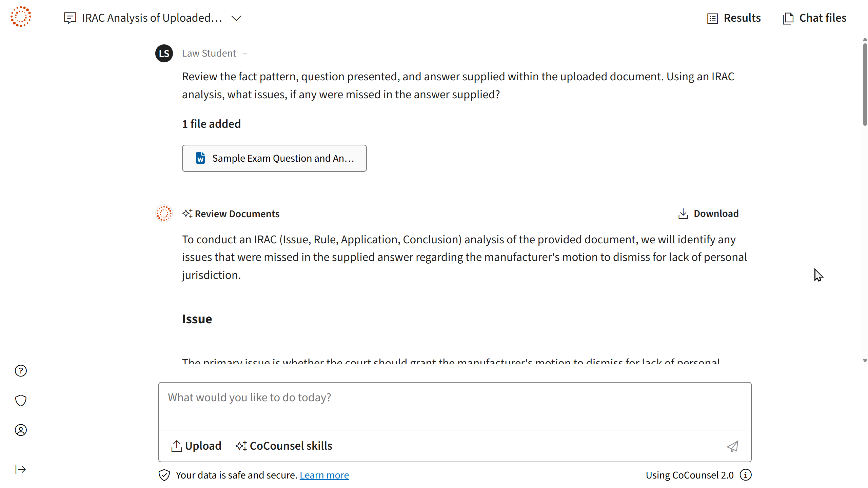Click the scroll down arrow
Screen dimensions: 868x488
point(865,361)
